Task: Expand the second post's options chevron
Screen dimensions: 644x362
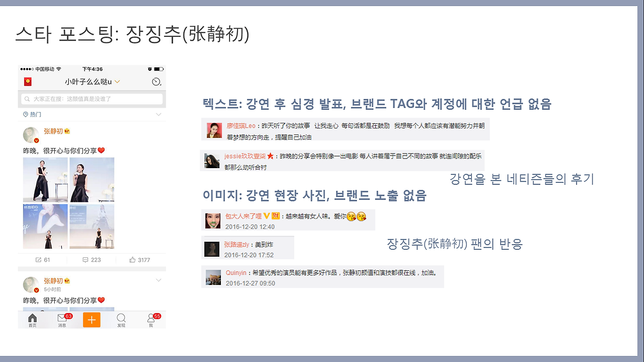Action: coord(158,280)
